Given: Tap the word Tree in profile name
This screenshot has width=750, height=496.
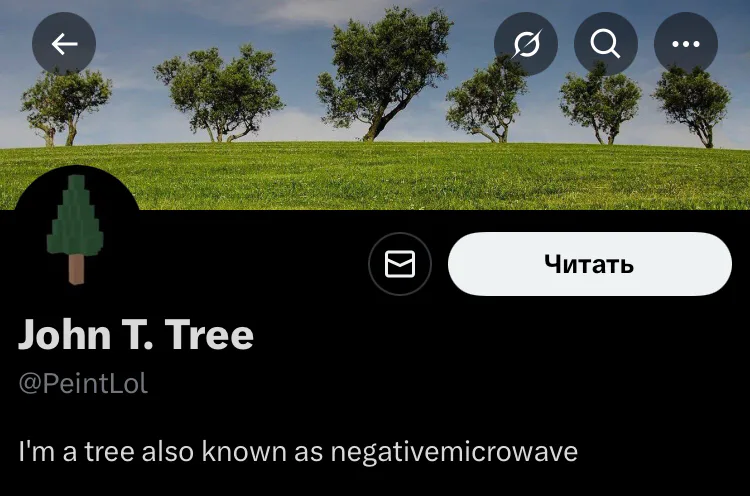Looking at the screenshot, I should pos(209,334).
